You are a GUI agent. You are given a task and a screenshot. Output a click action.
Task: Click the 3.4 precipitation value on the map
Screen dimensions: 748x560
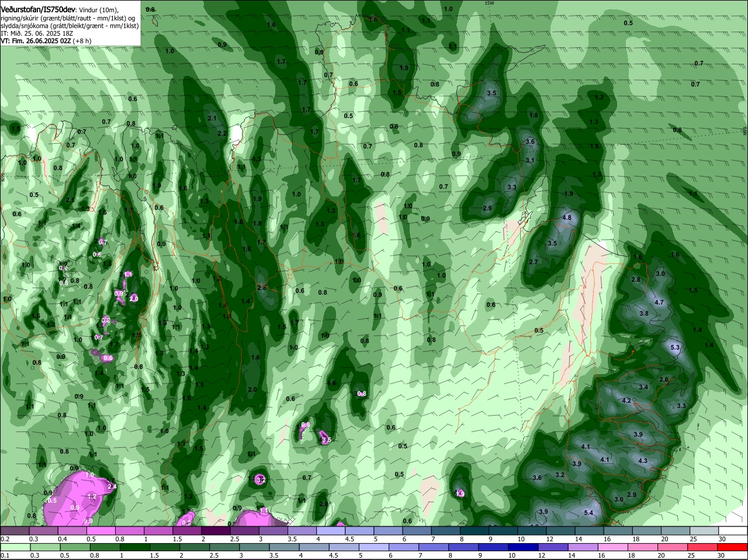[643, 387]
